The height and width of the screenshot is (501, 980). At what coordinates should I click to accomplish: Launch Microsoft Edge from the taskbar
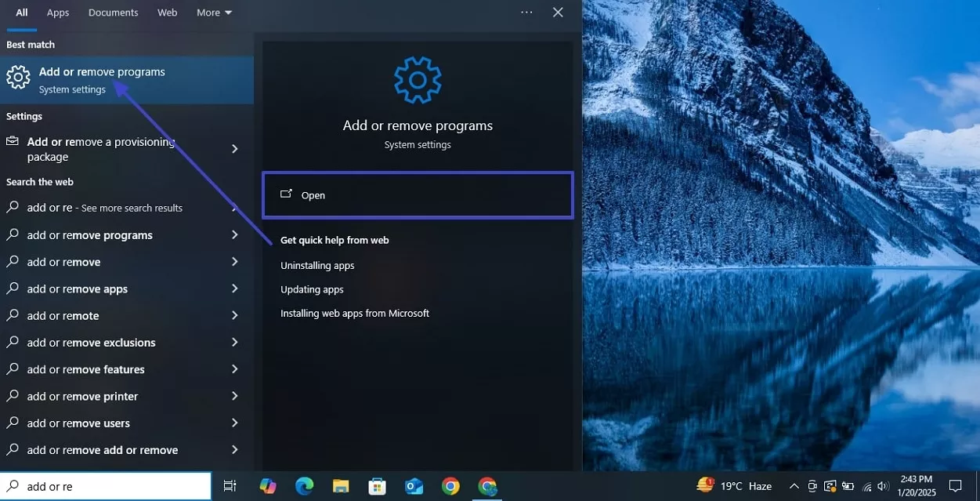304,486
